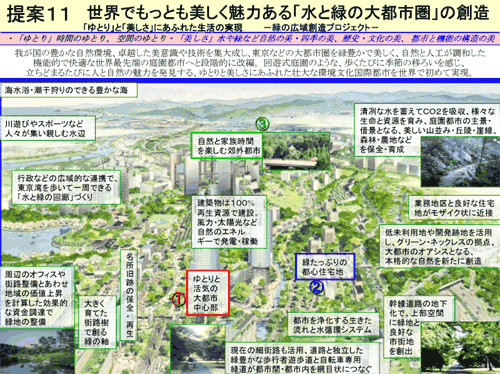Click the lakeside photo at bottom left

click(37, 351)
